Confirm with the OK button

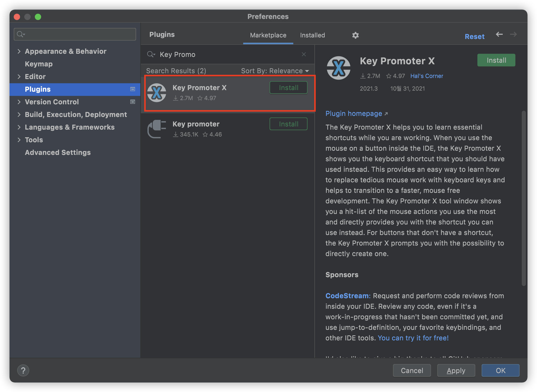pyautogui.click(x=500, y=370)
